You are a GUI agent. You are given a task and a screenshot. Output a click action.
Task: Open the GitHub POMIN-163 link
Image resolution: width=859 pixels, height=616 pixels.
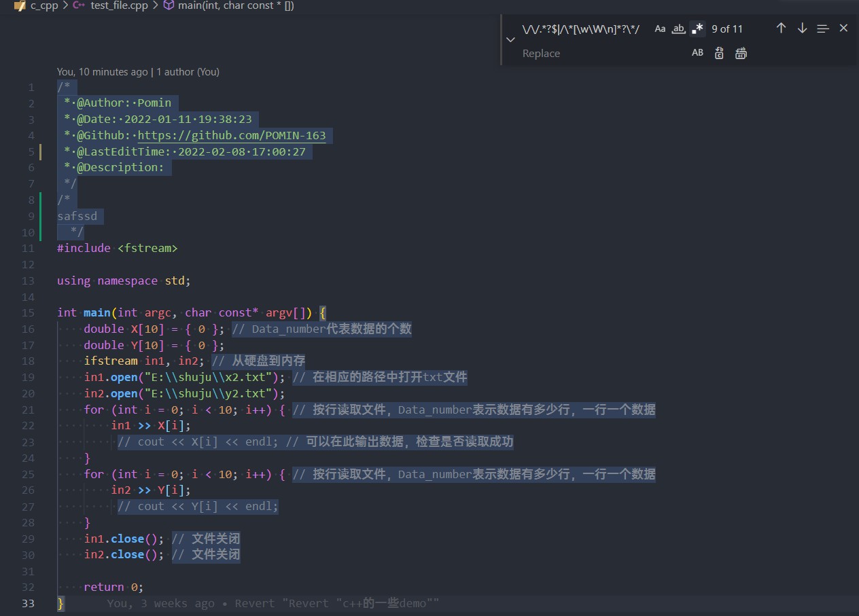click(232, 135)
